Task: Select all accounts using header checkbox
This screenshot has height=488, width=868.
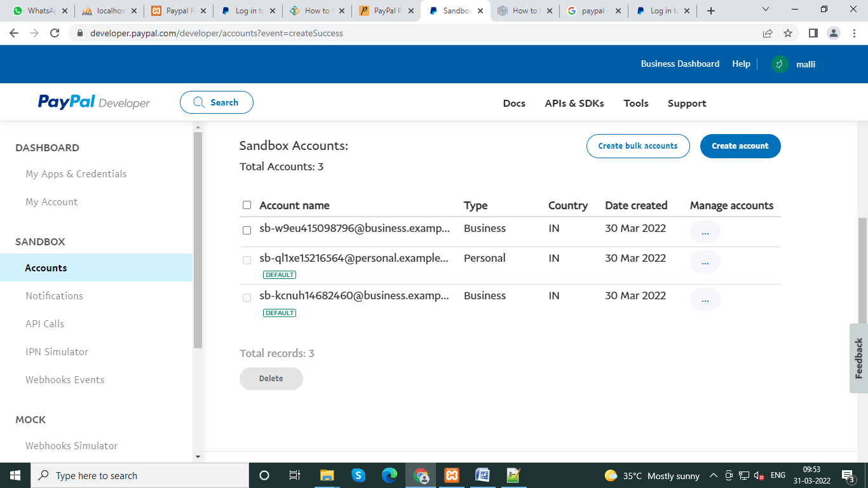Action: point(247,205)
